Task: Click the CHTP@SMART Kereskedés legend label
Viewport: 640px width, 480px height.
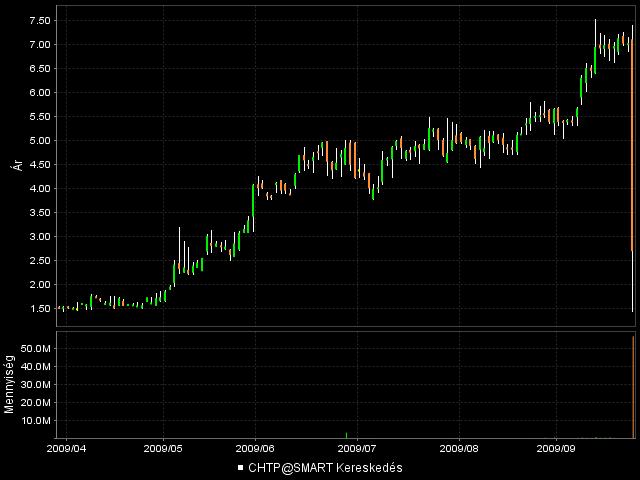Action: tap(325, 467)
